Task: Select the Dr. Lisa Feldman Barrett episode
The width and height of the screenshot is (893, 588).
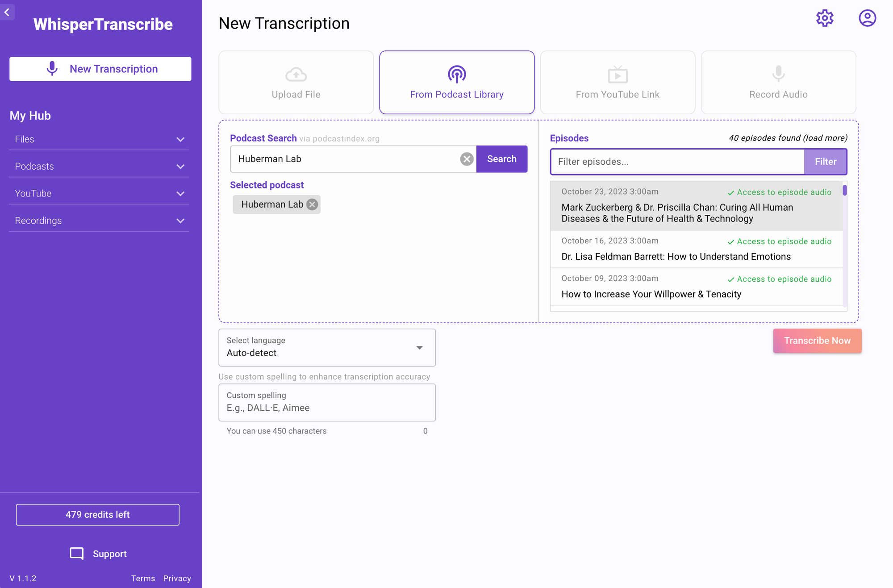Action: pyautogui.click(x=697, y=249)
